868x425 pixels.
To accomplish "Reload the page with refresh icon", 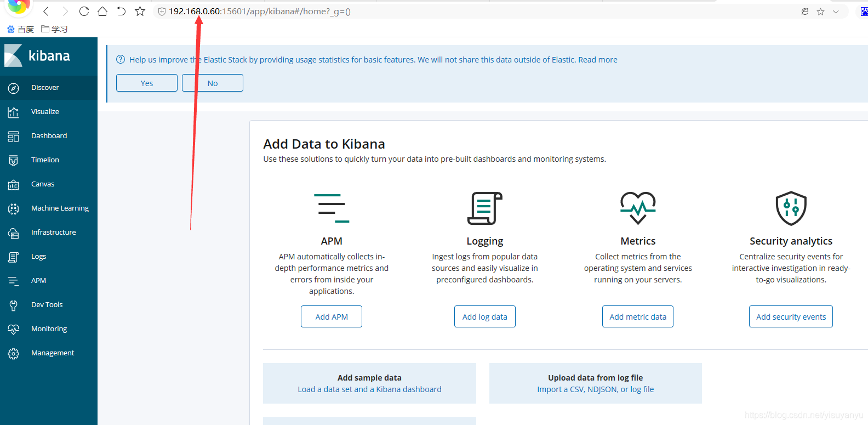I will [x=84, y=11].
